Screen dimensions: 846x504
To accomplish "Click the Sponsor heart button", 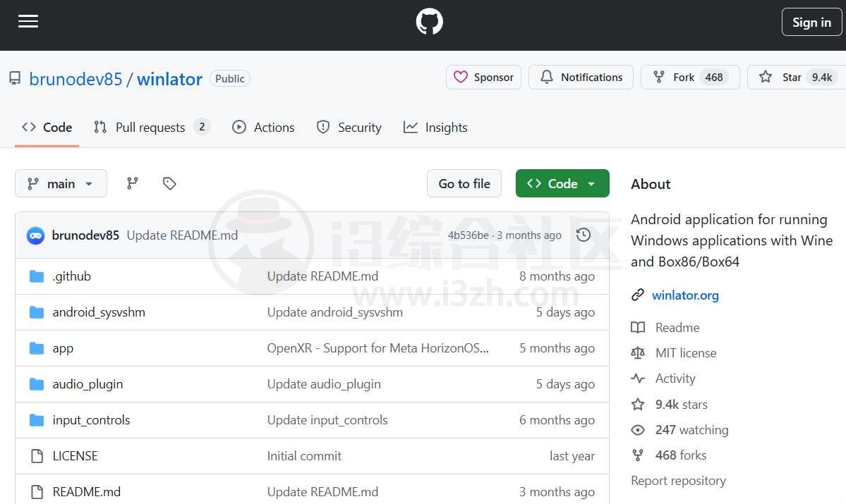I will (483, 77).
